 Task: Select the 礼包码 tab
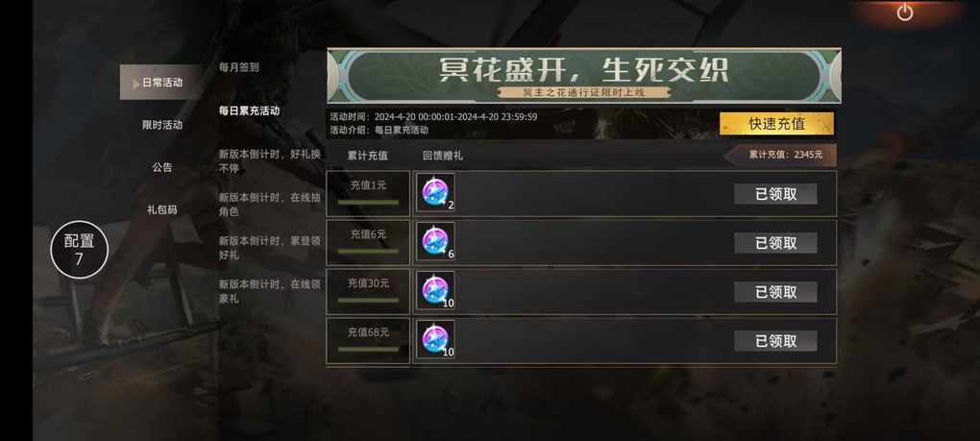(x=162, y=209)
